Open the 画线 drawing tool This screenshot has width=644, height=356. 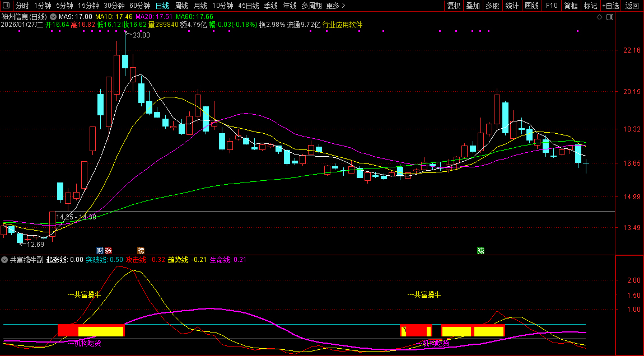coord(531,6)
